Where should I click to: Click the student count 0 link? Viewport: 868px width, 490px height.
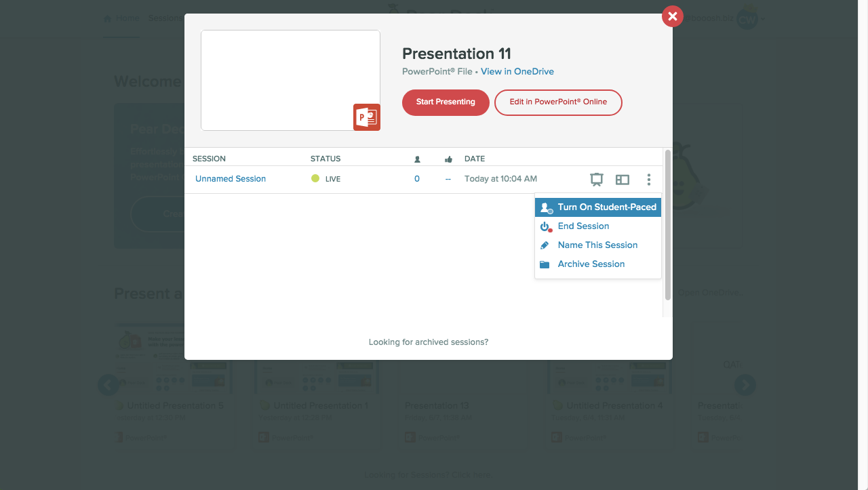pos(417,179)
